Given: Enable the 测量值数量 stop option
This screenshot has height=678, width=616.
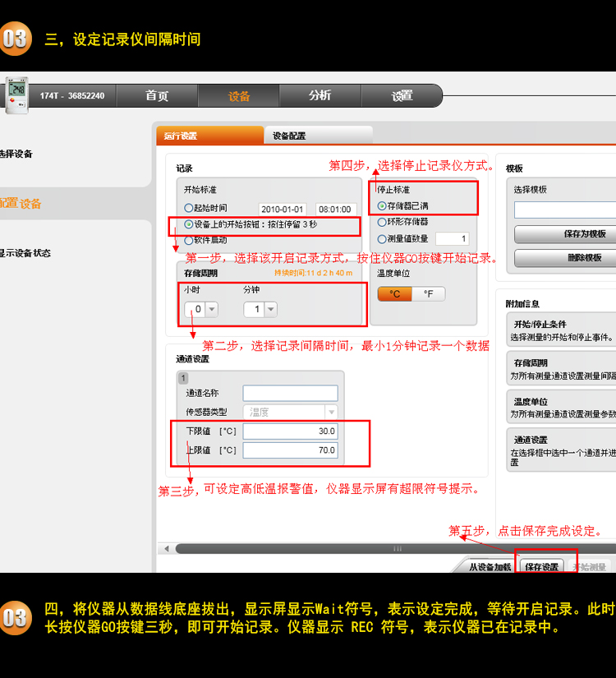Looking at the screenshot, I should pyautogui.click(x=382, y=239).
